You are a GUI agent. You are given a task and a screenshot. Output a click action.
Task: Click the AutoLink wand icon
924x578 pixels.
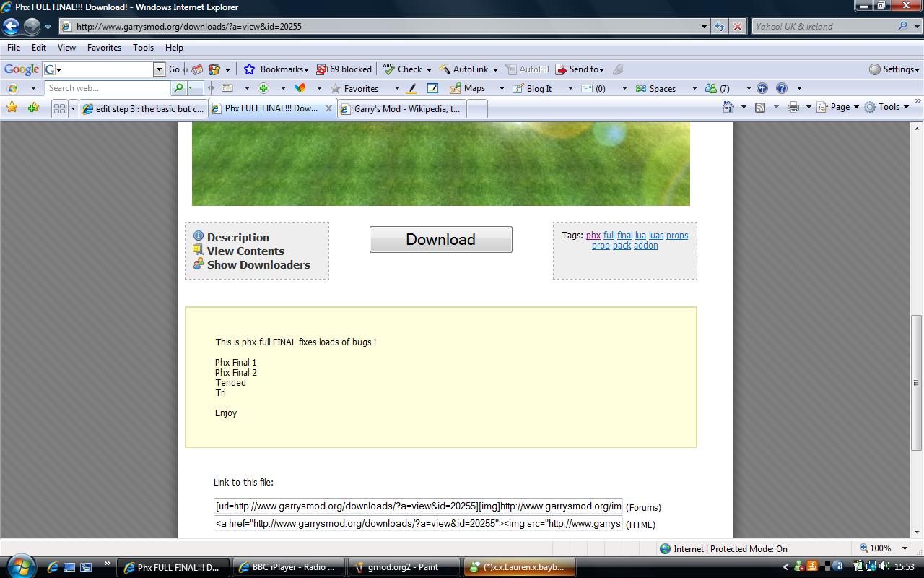(x=445, y=69)
